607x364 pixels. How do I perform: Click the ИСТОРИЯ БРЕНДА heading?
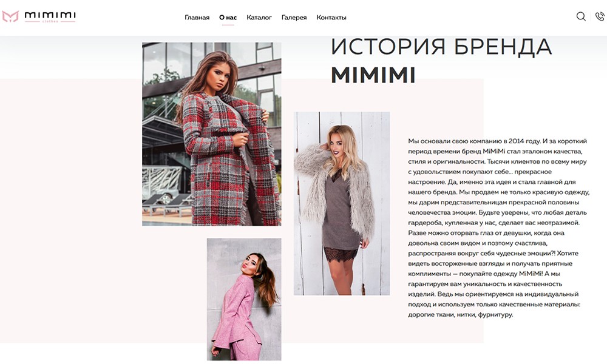441,47
